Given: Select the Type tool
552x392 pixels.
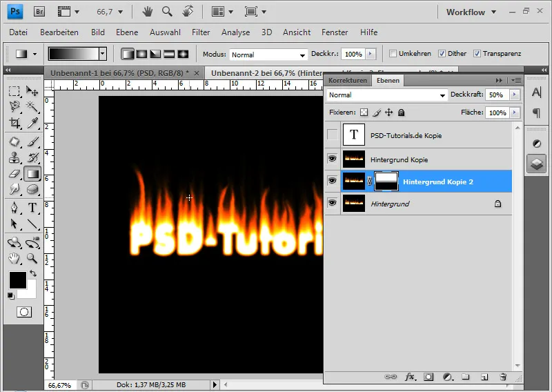Looking at the screenshot, I should tap(32, 208).
